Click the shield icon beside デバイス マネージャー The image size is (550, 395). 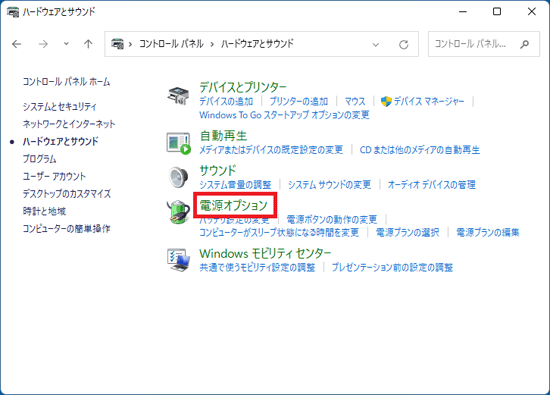click(386, 101)
